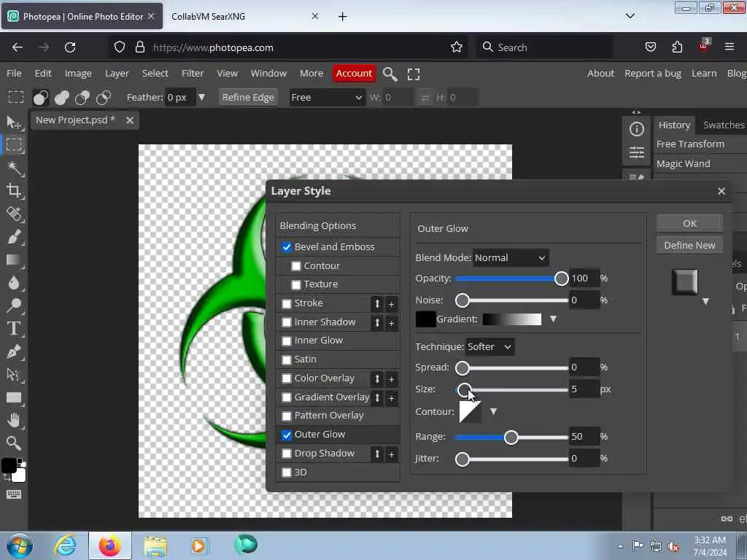Click the Range slider handle
Image resolution: width=747 pixels, height=560 pixels.
(511, 437)
